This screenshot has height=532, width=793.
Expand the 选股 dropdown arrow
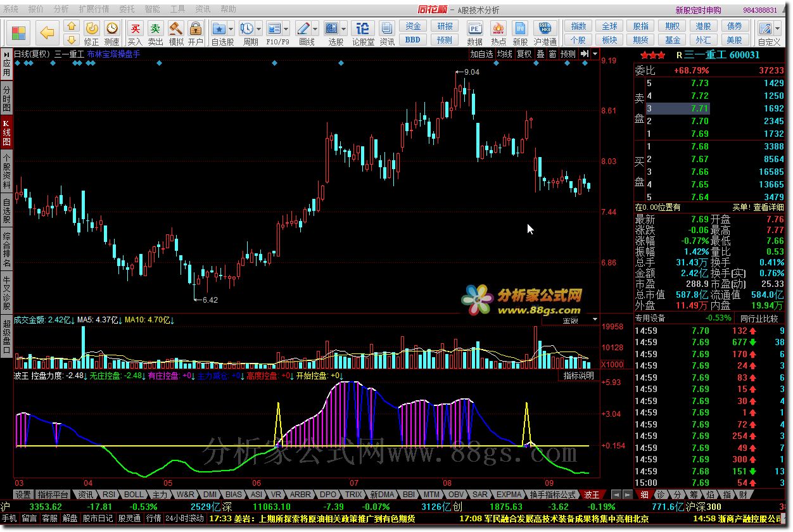tap(344, 29)
